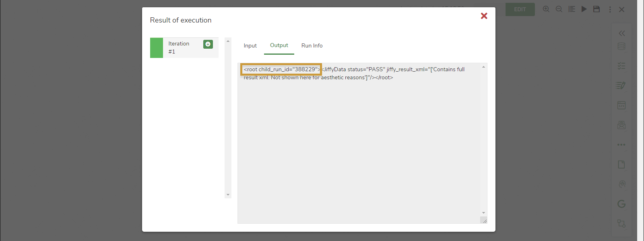Open the head-shaped AI icon in sidebar
The width and height of the screenshot is (644, 241).
pos(622,184)
